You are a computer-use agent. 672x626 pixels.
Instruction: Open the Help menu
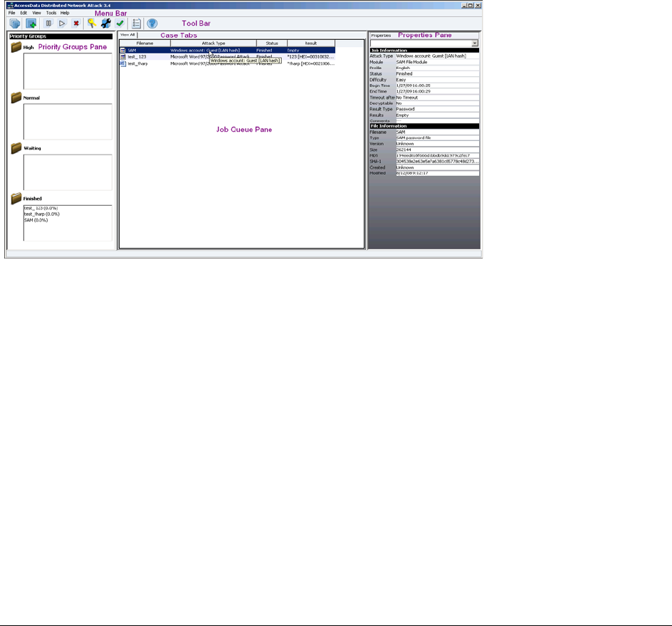tap(65, 13)
